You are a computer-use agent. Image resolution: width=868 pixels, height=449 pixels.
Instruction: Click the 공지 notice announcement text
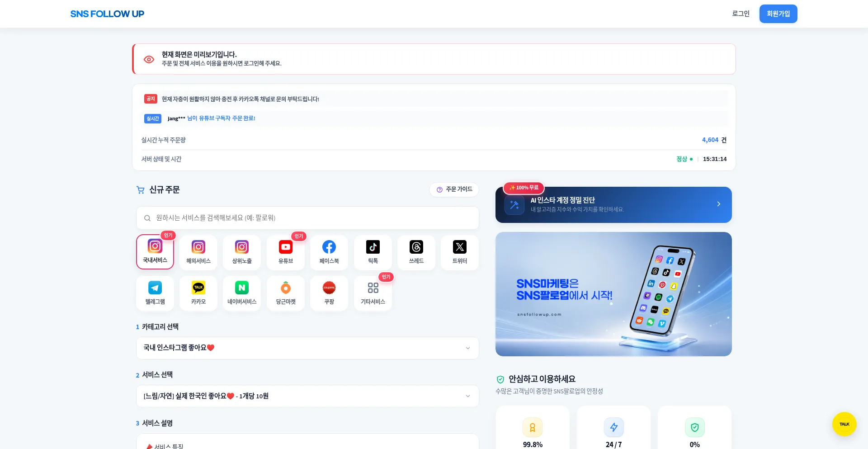point(241,99)
